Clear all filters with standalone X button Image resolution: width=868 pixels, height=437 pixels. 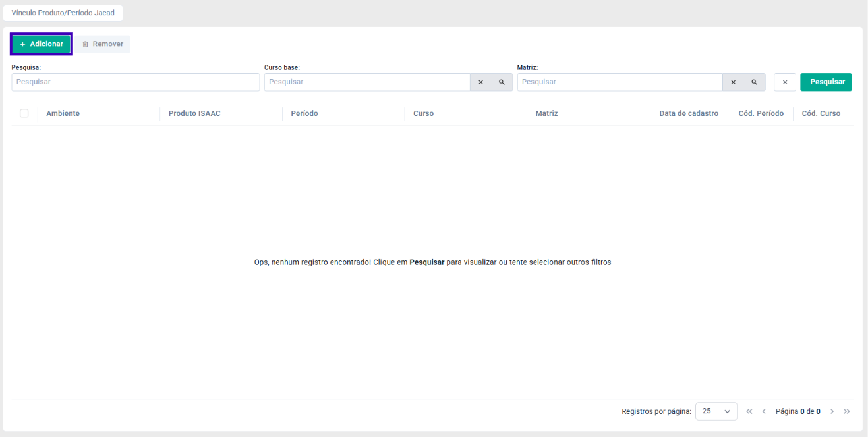[784, 82]
